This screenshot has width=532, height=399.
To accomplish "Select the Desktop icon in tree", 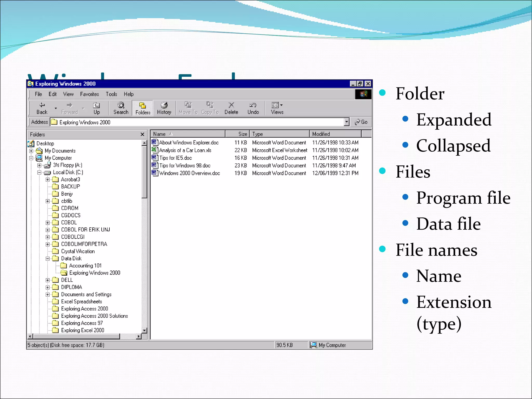I will (31, 143).
